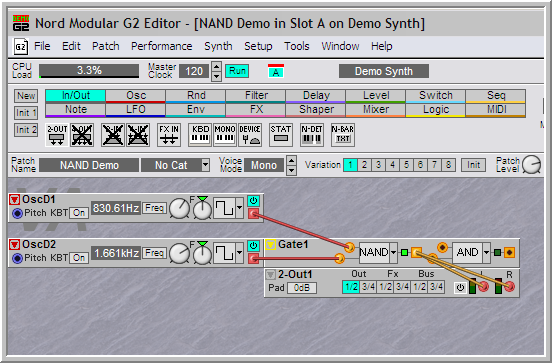Toggle the master clock Run button
The image size is (552, 363).
(237, 71)
